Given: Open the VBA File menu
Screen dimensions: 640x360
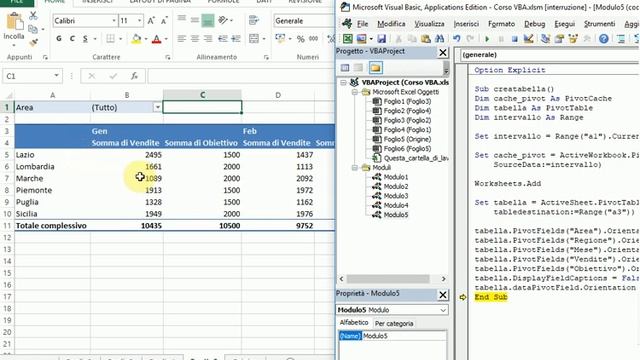Looking at the screenshot, I should (x=362, y=24).
